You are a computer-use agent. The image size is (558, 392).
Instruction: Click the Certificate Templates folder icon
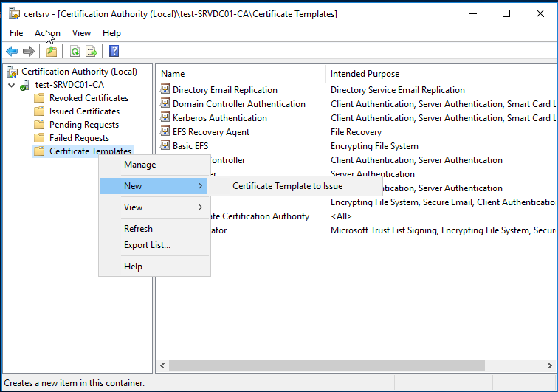[x=39, y=151]
